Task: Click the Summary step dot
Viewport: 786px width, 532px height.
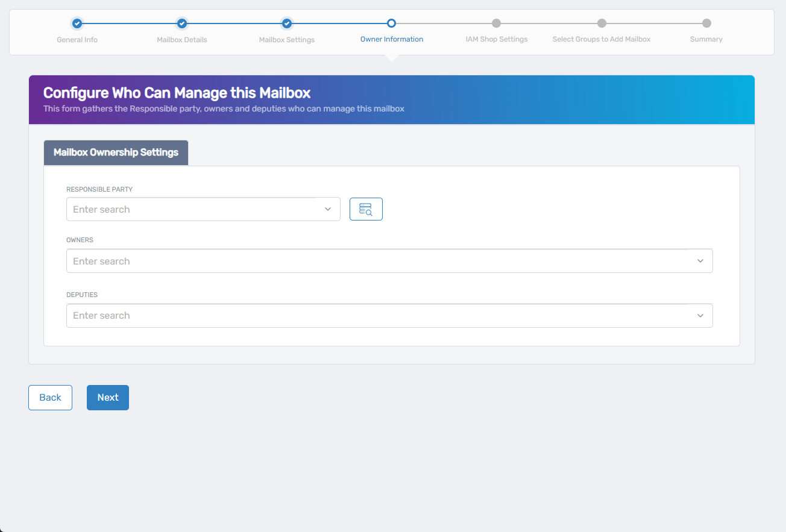Action: (x=706, y=23)
